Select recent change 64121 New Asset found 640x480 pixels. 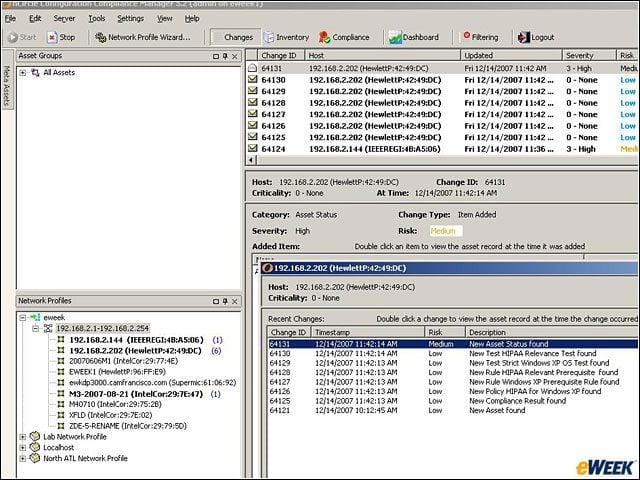pos(452,410)
